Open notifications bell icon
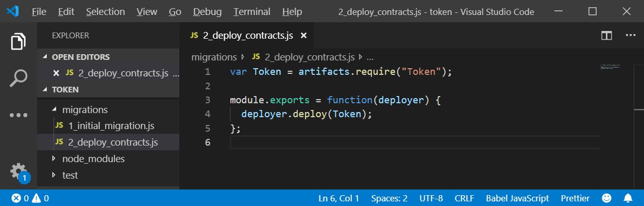This screenshot has width=644, height=206. [628, 198]
